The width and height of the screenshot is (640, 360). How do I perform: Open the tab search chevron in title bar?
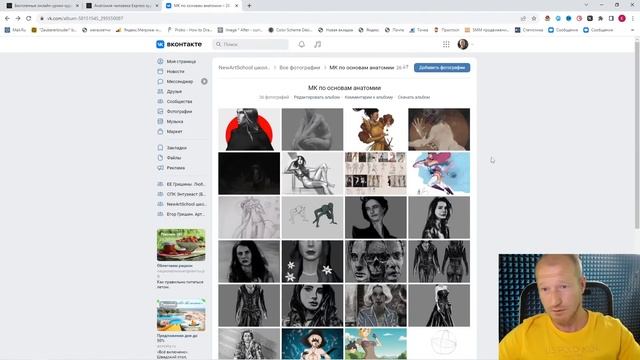coord(586,5)
